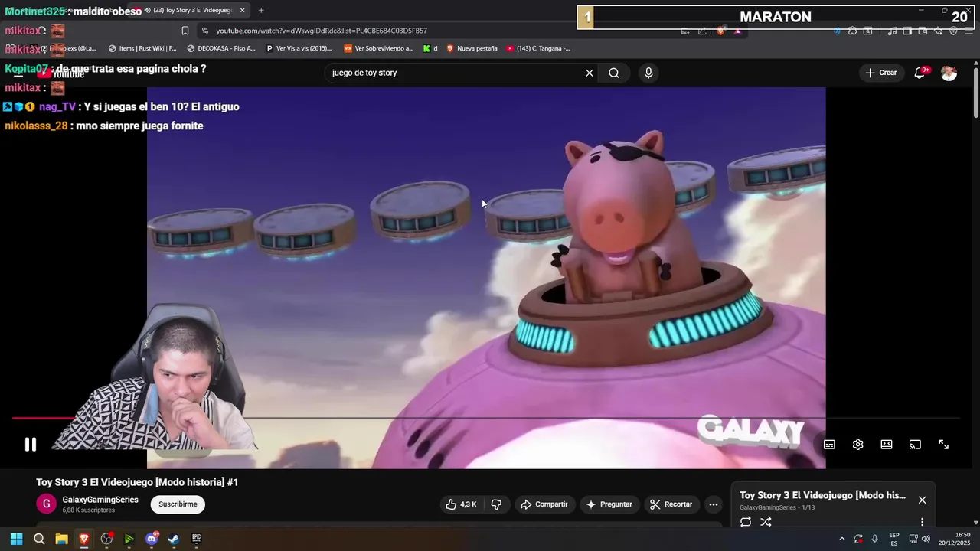Subscribe with the Suscribirme button
980x551 pixels.
(x=178, y=504)
